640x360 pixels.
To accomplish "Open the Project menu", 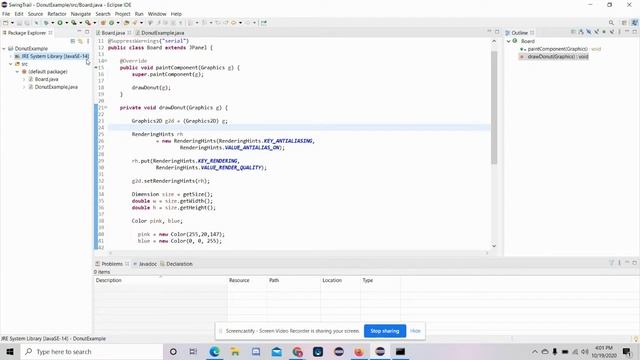I will click(122, 14).
